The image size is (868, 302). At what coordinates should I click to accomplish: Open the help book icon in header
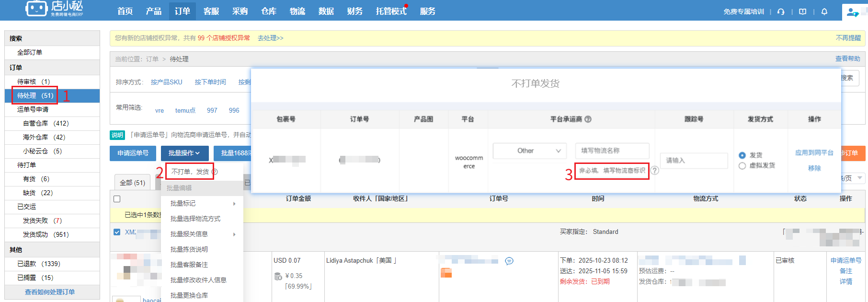(x=803, y=12)
